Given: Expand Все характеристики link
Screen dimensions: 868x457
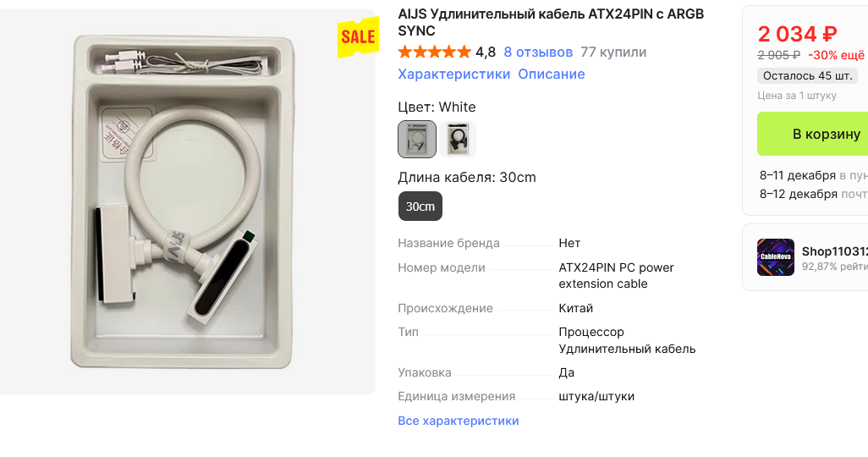Looking at the screenshot, I should [459, 421].
